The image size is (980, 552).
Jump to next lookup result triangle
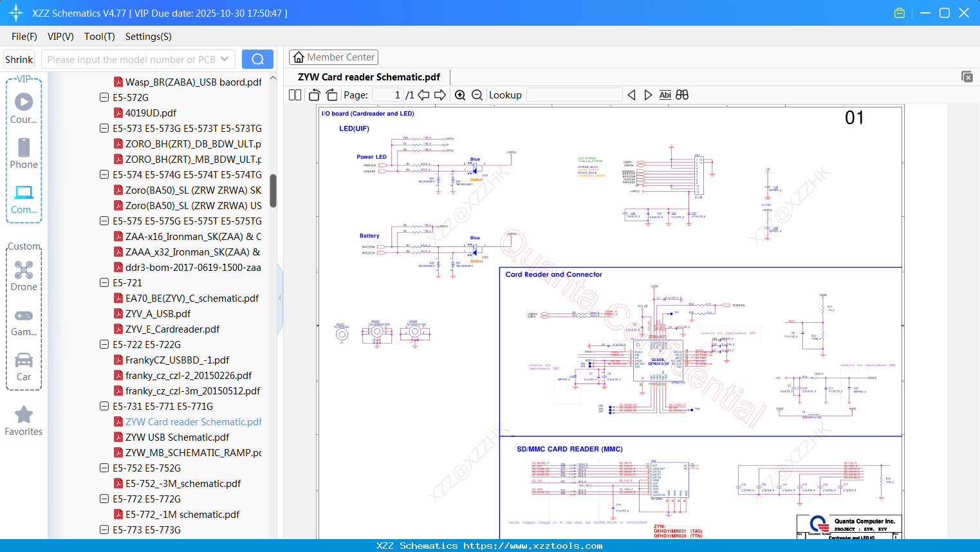(648, 95)
